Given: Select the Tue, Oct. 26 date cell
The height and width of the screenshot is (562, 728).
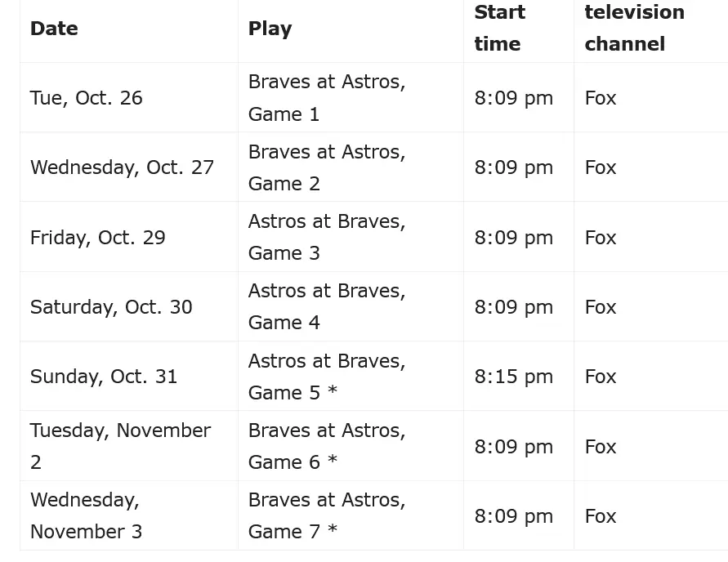Looking at the screenshot, I should coord(86,98).
